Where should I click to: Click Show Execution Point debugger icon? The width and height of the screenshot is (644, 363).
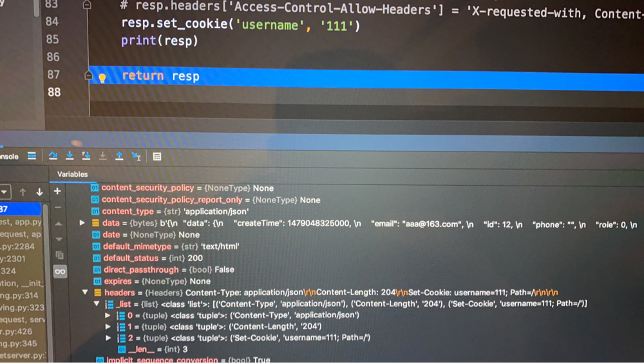(x=32, y=156)
